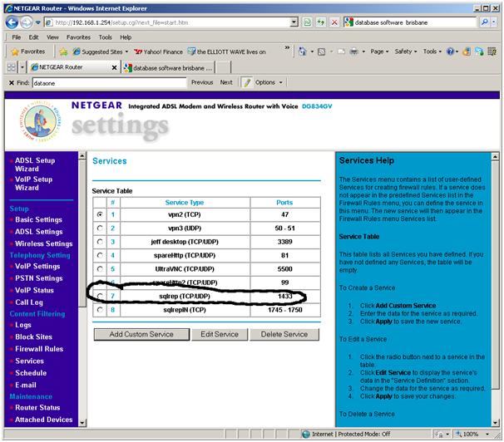Click the Internet zone globe icon

click(x=306, y=434)
